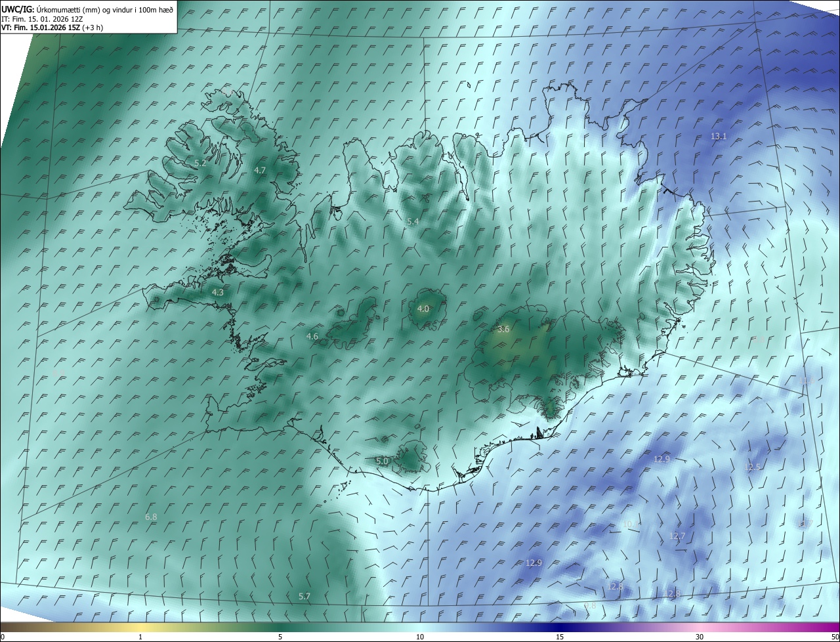
Task: Click the 5.7 value label
Action: coord(304,597)
